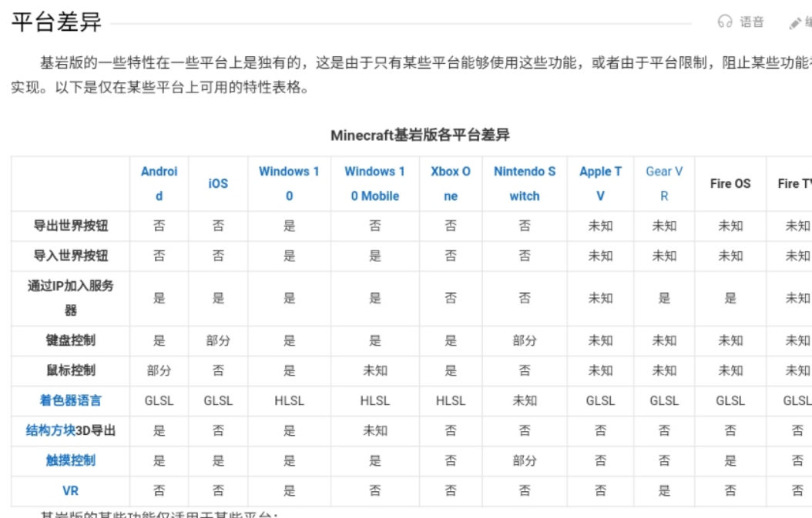Click 是 in VR row under Windows 10
The image size is (812, 518).
click(289, 490)
